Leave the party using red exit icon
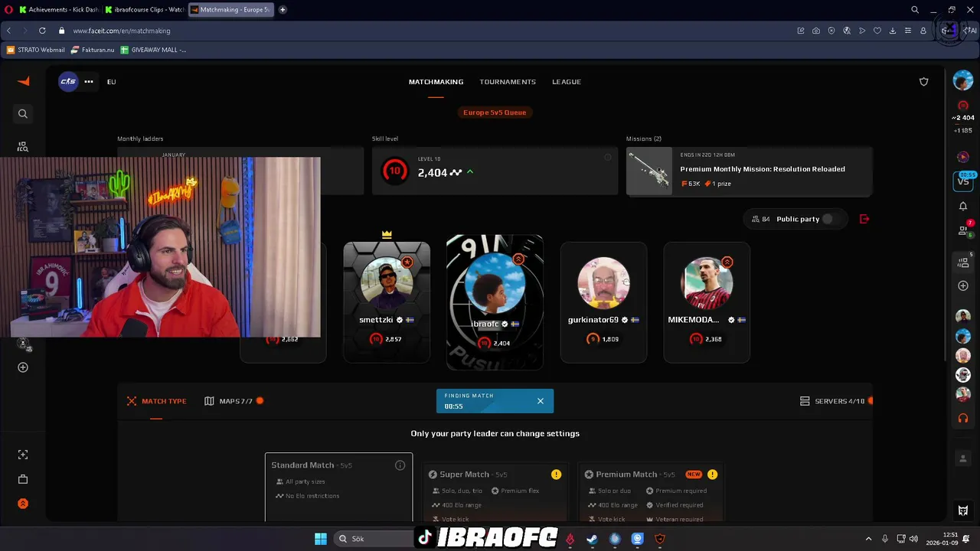This screenshot has height=551, width=980. click(x=864, y=219)
